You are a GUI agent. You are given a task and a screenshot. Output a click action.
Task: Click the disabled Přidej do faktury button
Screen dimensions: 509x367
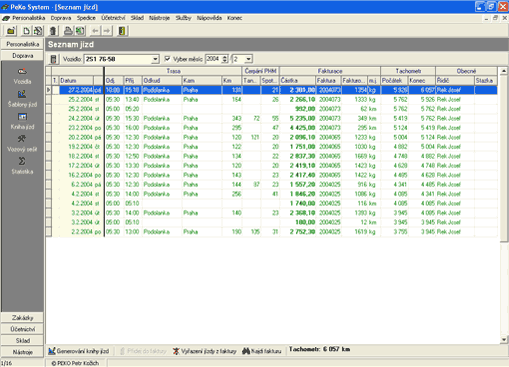pyautogui.click(x=143, y=351)
